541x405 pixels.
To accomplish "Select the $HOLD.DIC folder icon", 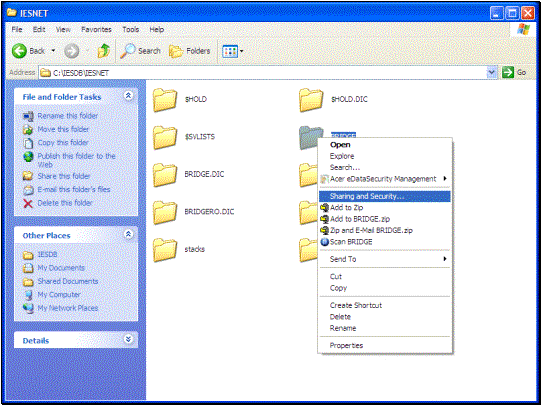I will 311,100.
